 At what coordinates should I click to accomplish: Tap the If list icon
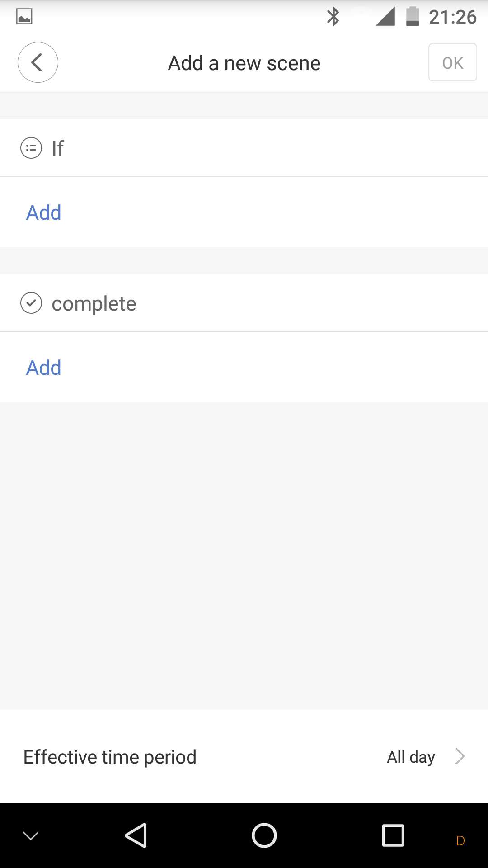tap(31, 148)
